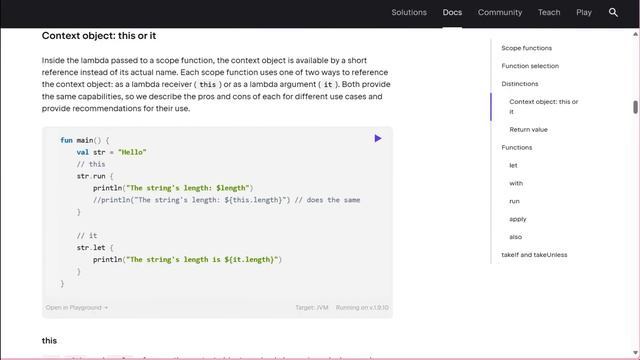Click 'Target: JVM' label under code
This screenshot has width=640, height=360.
coord(312,307)
